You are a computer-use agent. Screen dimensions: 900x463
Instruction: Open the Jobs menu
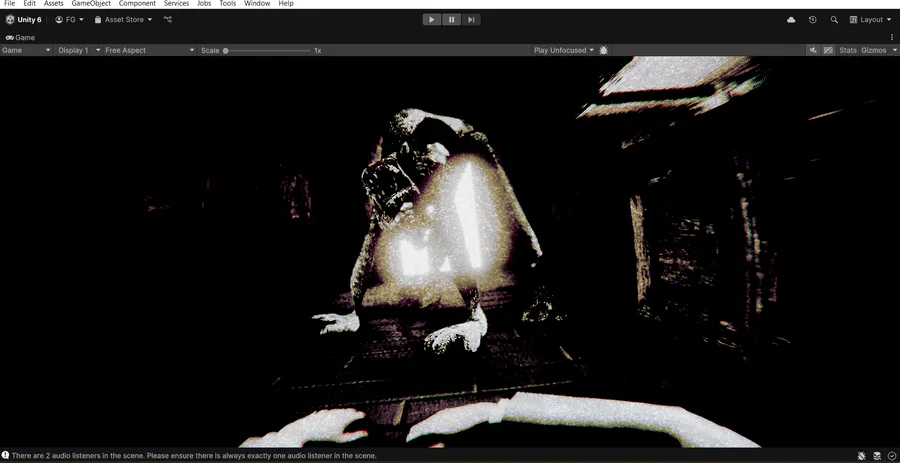(204, 3)
